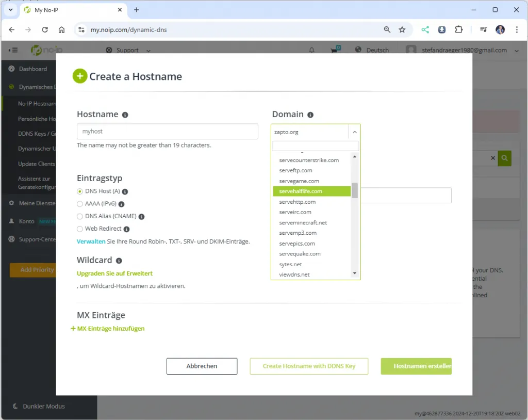Open the Upgraden Sie auf Erweitert link
The image size is (528, 420).
[x=114, y=273]
